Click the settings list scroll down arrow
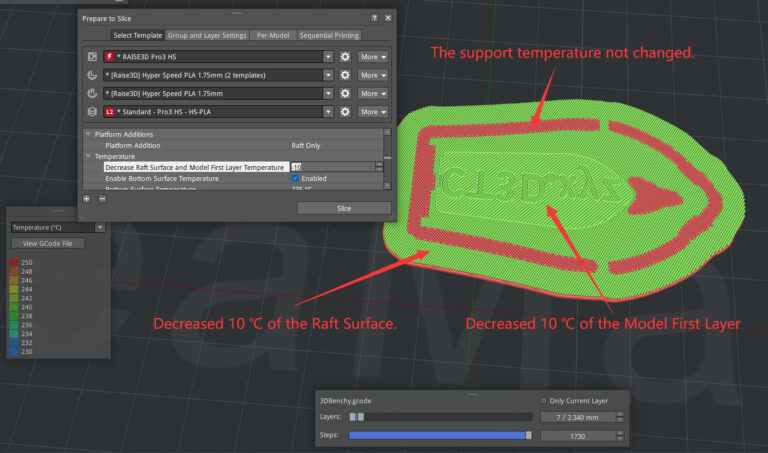Viewport: 768px width, 453px height. (387, 186)
